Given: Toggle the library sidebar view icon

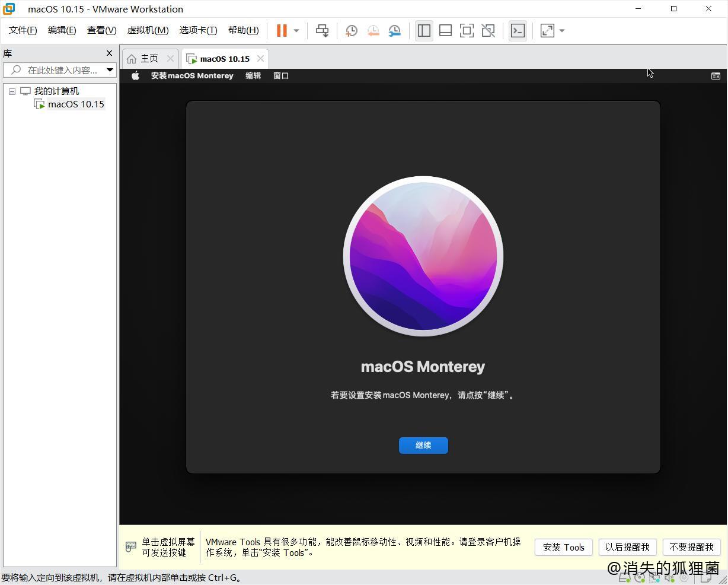Looking at the screenshot, I should [x=424, y=31].
